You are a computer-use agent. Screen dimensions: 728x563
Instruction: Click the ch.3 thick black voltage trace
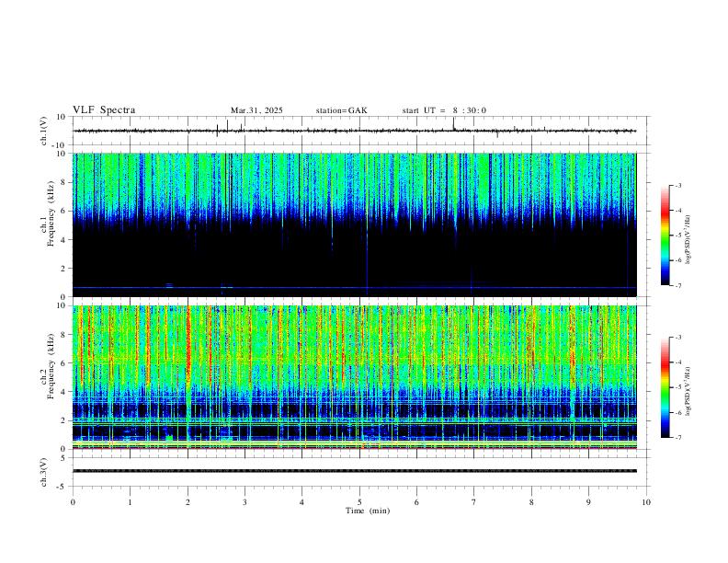coord(355,471)
